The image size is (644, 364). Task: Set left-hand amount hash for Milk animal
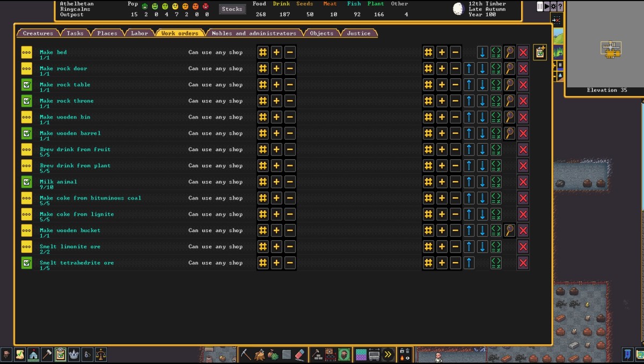coord(263,182)
